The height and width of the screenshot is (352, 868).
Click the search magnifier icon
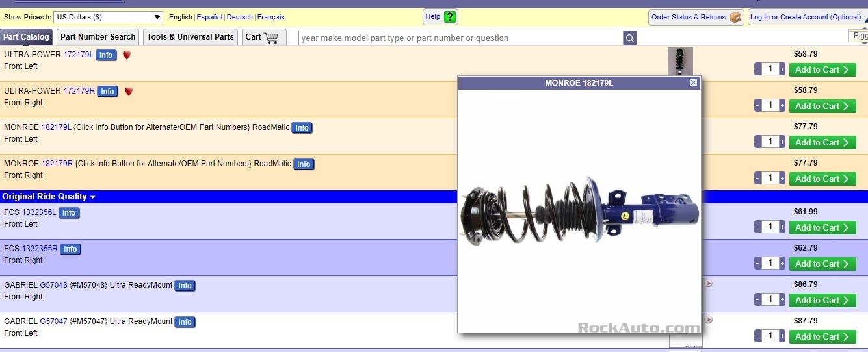[x=629, y=38]
